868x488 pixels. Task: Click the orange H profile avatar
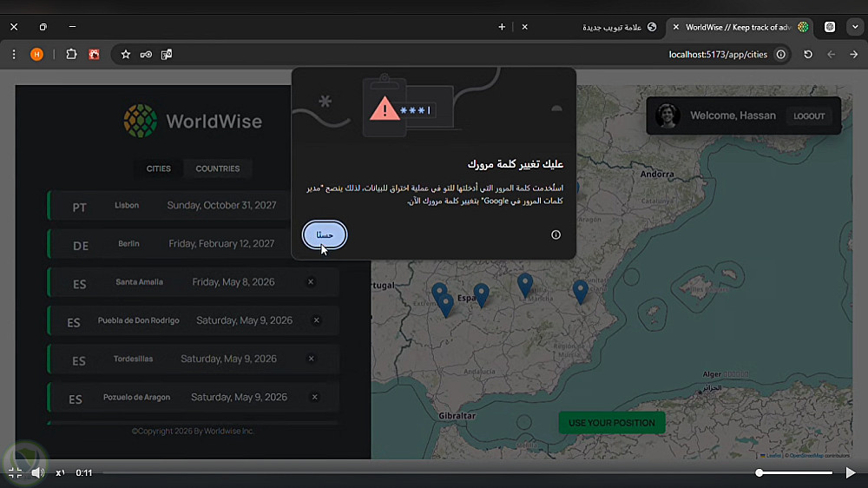(x=36, y=55)
